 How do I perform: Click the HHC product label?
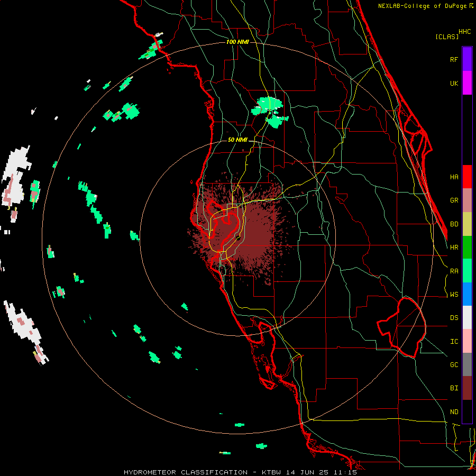tap(464, 32)
